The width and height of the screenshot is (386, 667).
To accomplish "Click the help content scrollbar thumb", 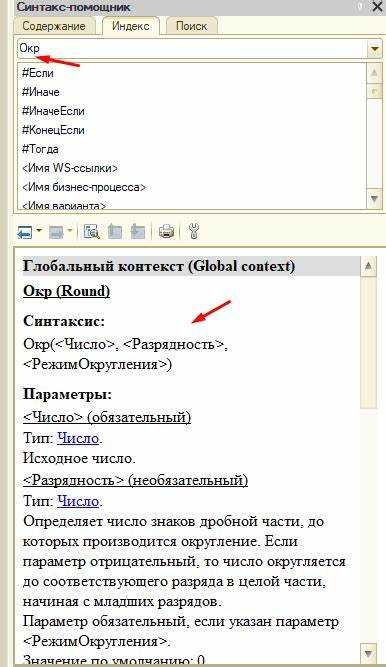I will pos(369,343).
